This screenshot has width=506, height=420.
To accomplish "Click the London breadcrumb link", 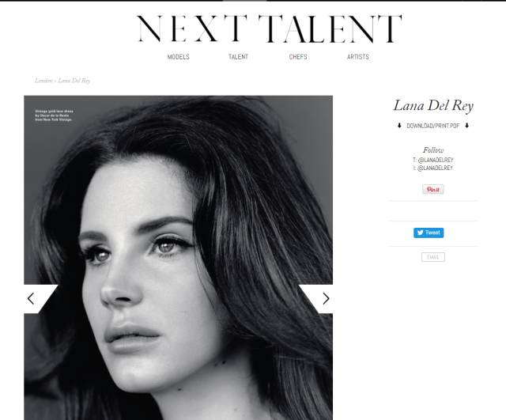I will tap(43, 81).
